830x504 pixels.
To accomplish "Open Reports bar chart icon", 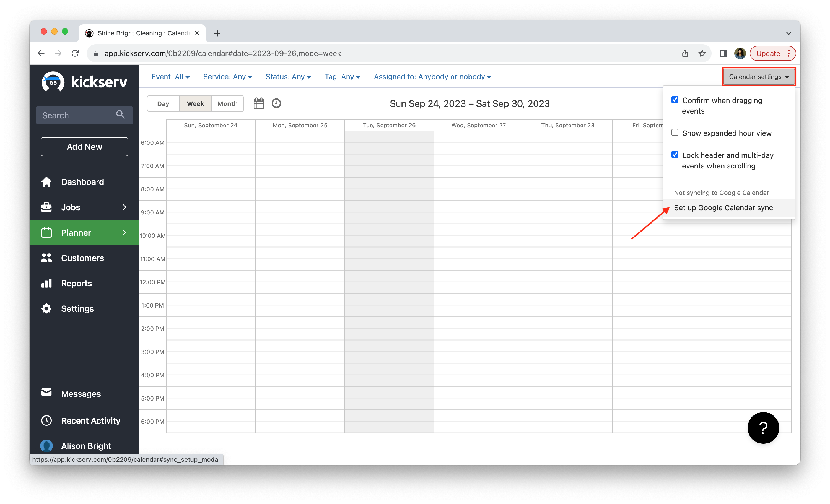I will [46, 283].
